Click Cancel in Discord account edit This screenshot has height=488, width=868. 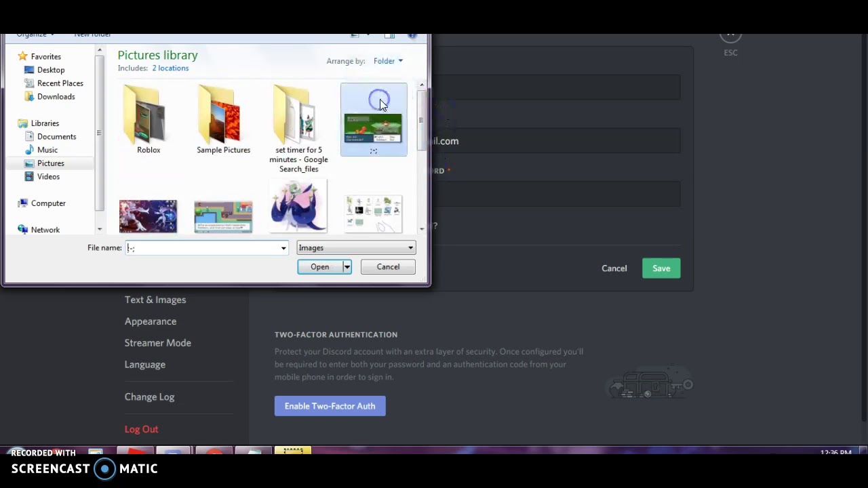pos(614,268)
